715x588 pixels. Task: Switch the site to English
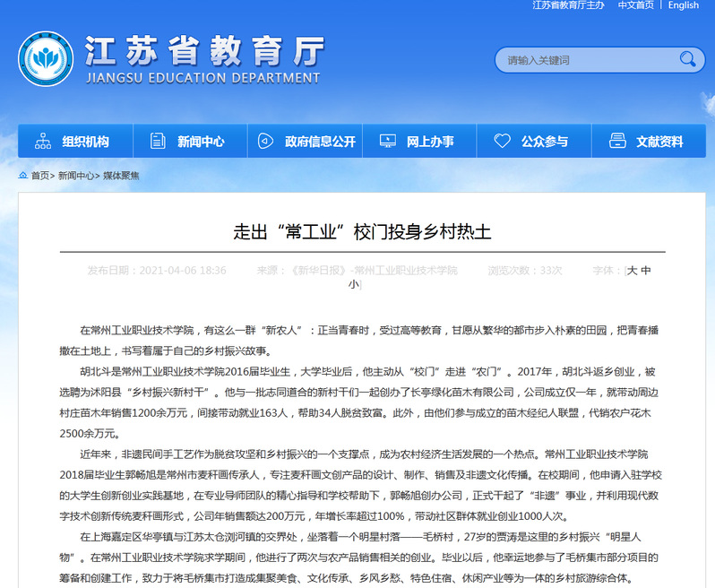(x=683, y=5)
